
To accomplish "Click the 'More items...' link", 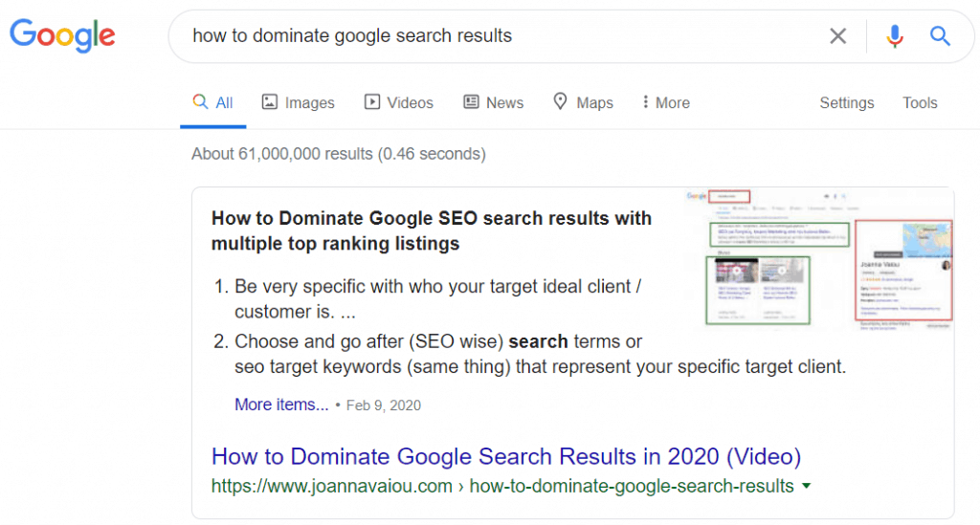I will coord(281,405).
